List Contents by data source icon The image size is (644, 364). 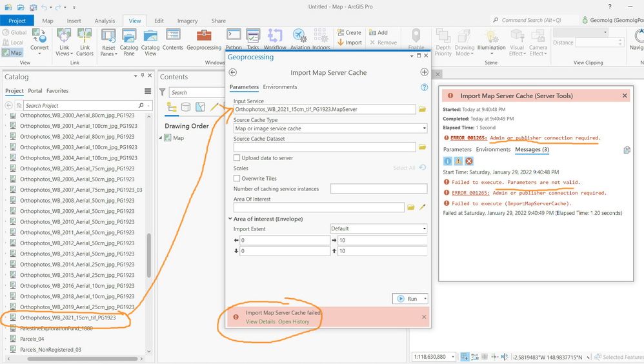coord(186,107)
